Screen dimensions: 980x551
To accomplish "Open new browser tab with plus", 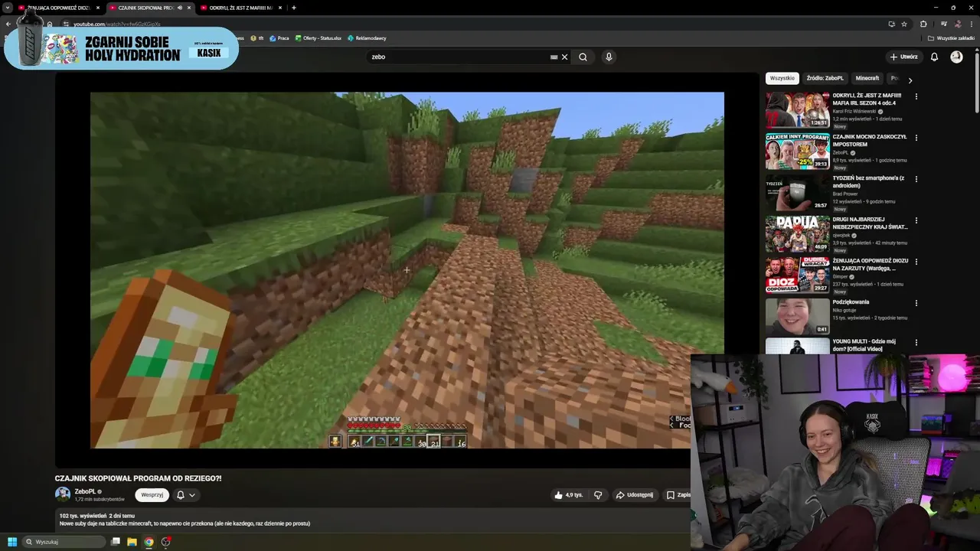I will coord(294,8).
